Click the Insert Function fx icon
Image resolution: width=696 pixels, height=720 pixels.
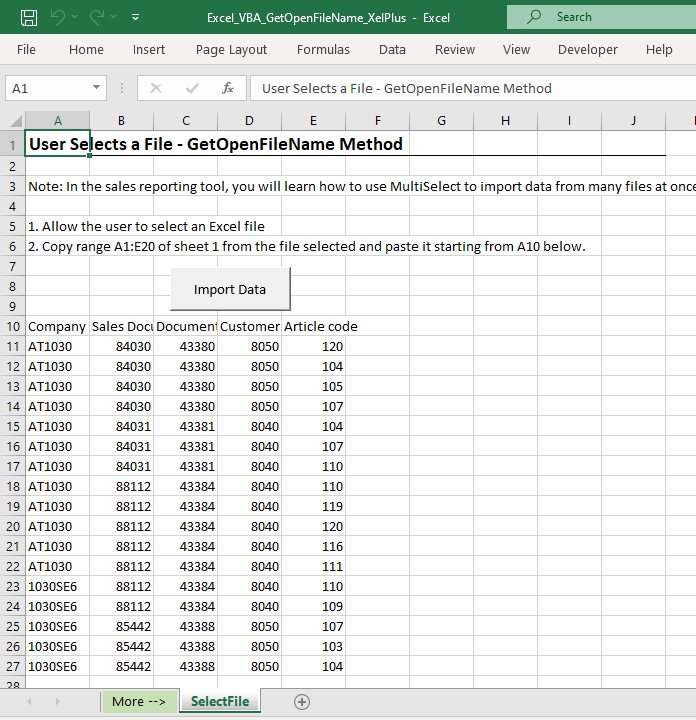(x=228, y=88)
